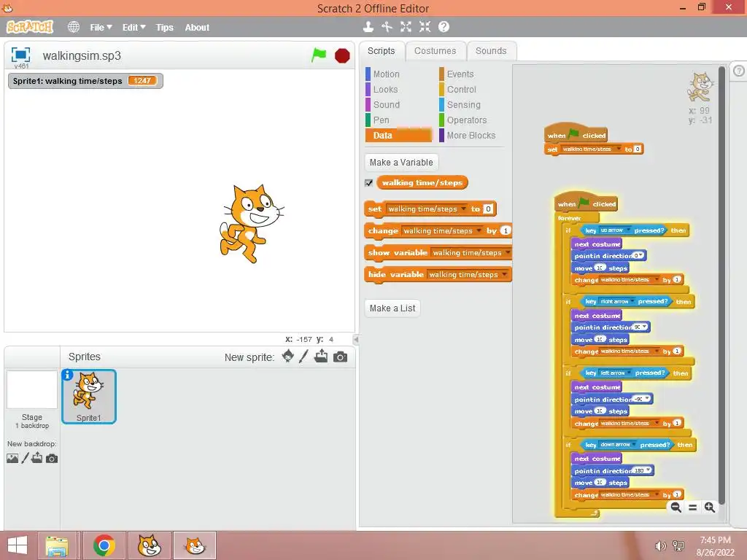Upload backdrop from file icon
Image resolution: width=747 pixels, height=560 pixels.
point(37,458)
